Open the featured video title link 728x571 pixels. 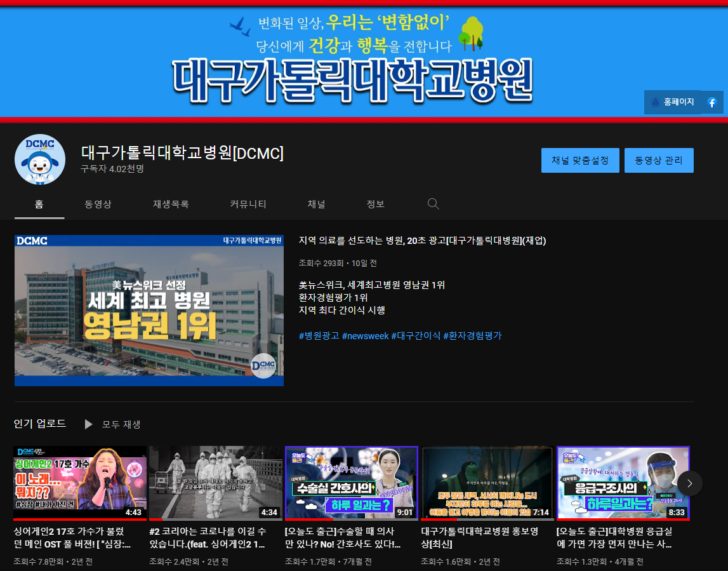pyautogui.click(x=422, y=241)
